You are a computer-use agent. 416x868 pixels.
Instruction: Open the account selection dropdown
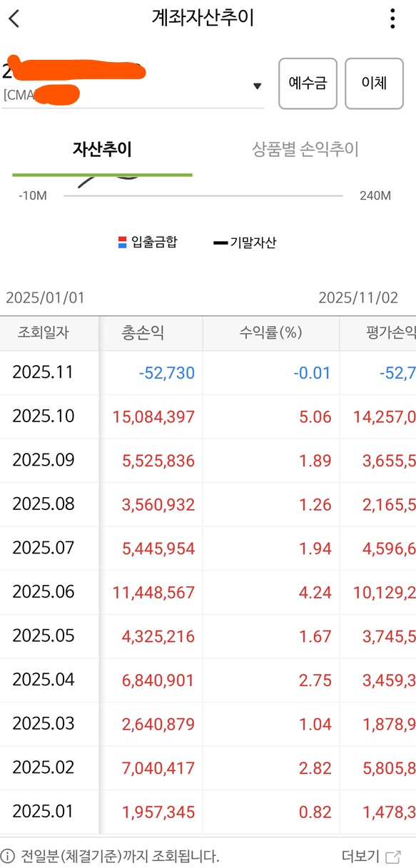coord(128,83)
